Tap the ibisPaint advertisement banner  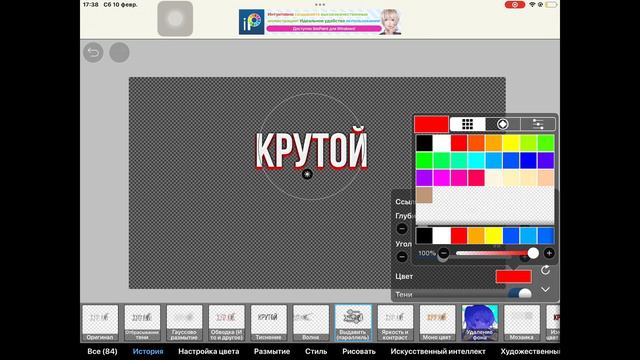click(x=320, y=22)
